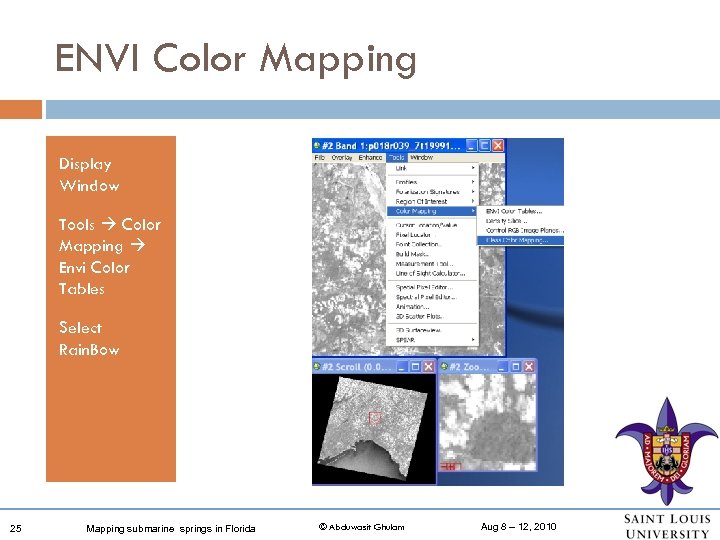Screen dimensions: 720x540
Task: Select the highlighted Color Mapping entry
Action: pyautogui.click(x=432, y=211)
